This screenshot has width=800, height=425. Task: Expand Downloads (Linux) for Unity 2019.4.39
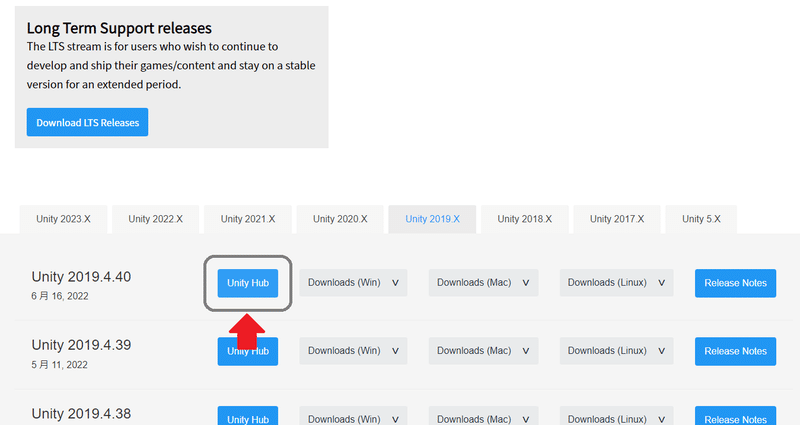pyautogui.click(x=616, y=351)
